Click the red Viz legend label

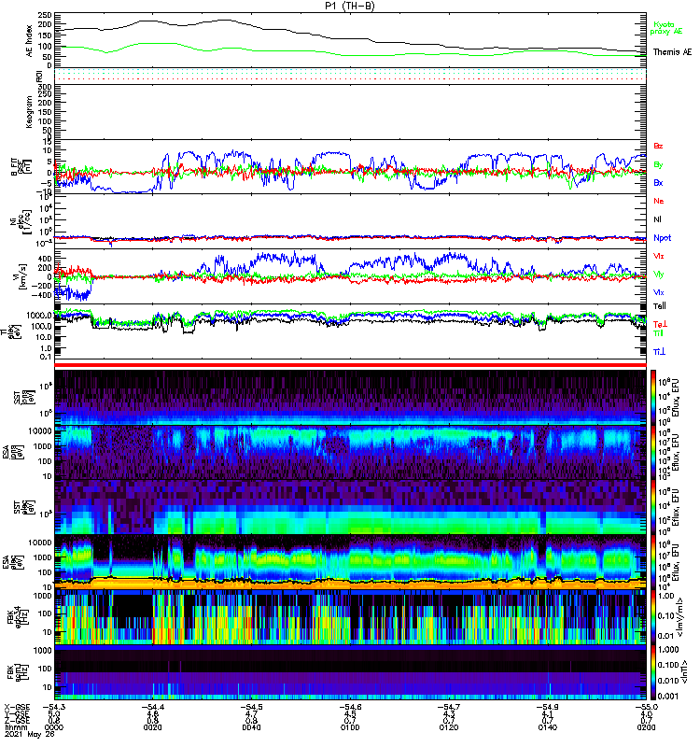[658, 256]
